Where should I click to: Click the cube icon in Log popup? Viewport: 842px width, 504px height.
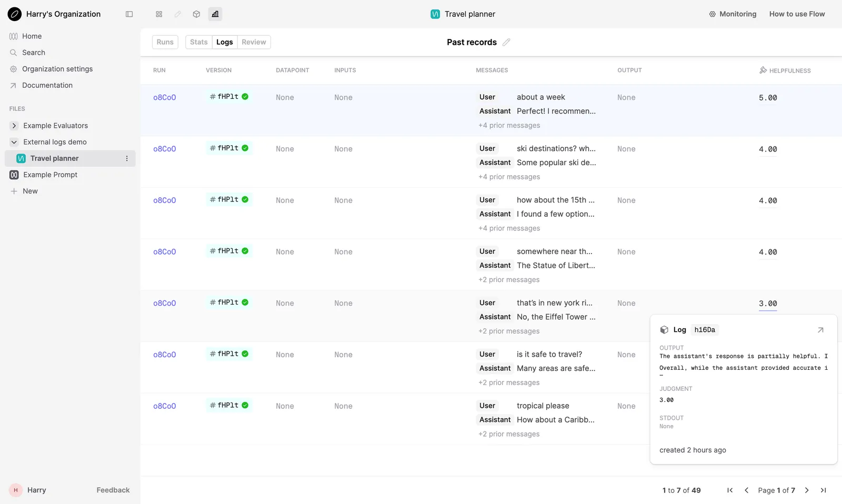point(664,330)
